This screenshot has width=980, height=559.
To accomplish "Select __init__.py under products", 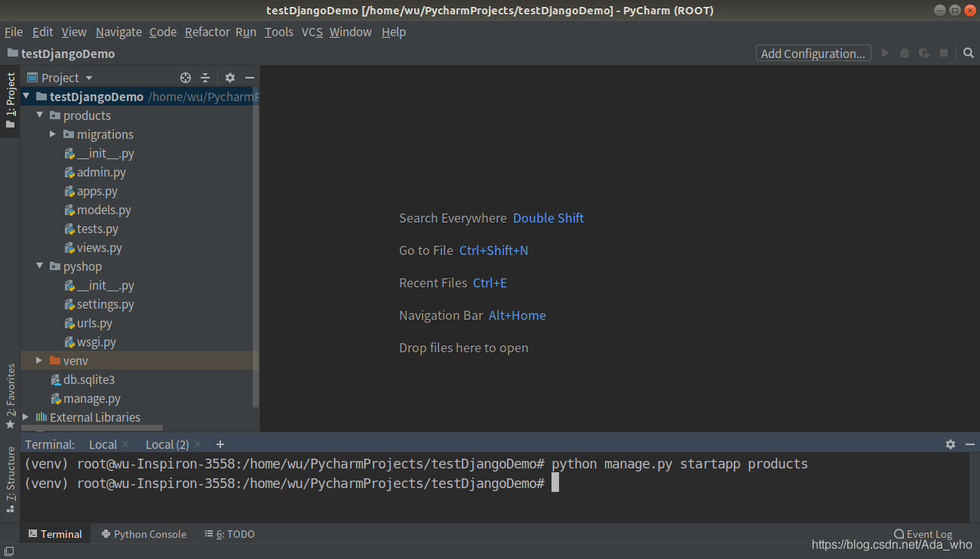I will click(x=99, y=153).
